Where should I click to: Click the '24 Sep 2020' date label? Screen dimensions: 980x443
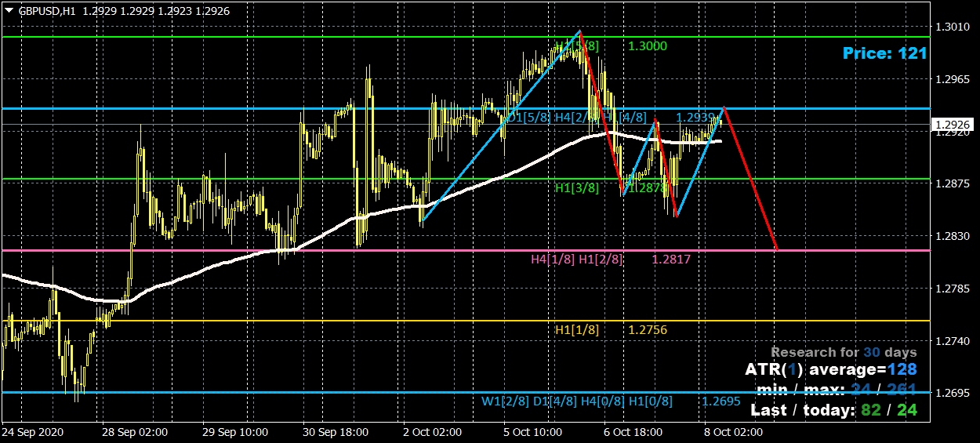tap(32, 432)
